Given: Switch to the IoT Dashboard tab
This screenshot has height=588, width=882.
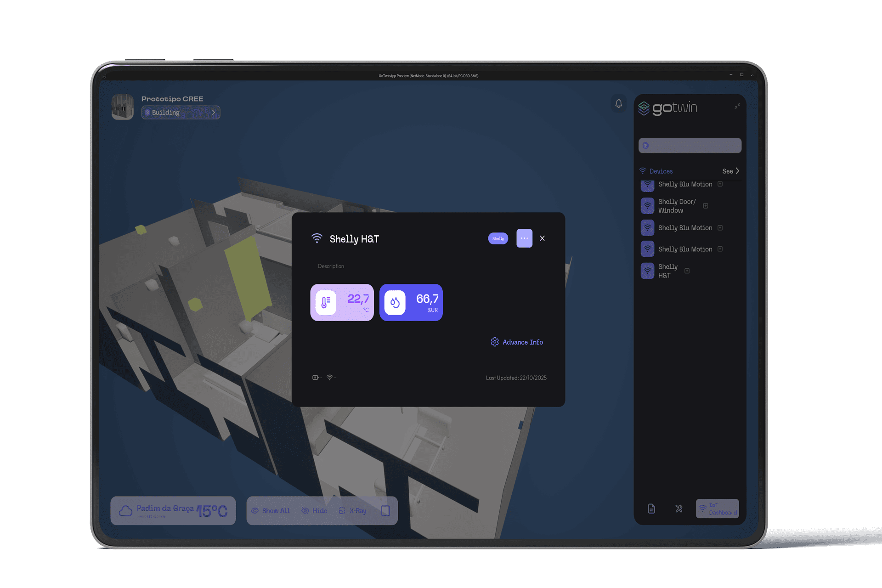Looking at the screenshot, I should 717,509.
